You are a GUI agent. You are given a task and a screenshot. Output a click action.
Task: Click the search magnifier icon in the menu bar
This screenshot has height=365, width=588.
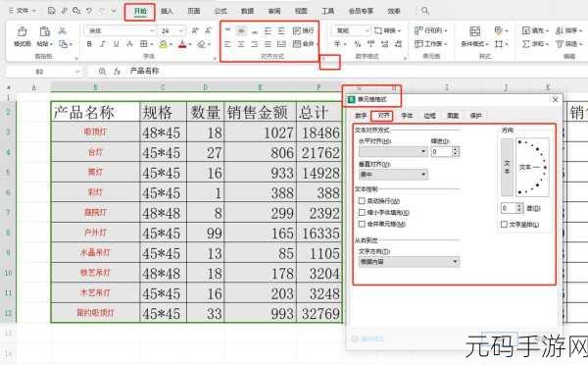(x=425, y=11)
